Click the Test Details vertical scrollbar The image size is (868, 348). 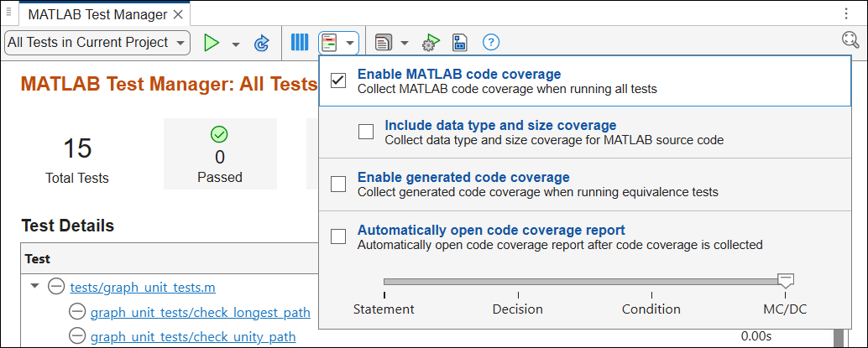(x=839, y=338)
